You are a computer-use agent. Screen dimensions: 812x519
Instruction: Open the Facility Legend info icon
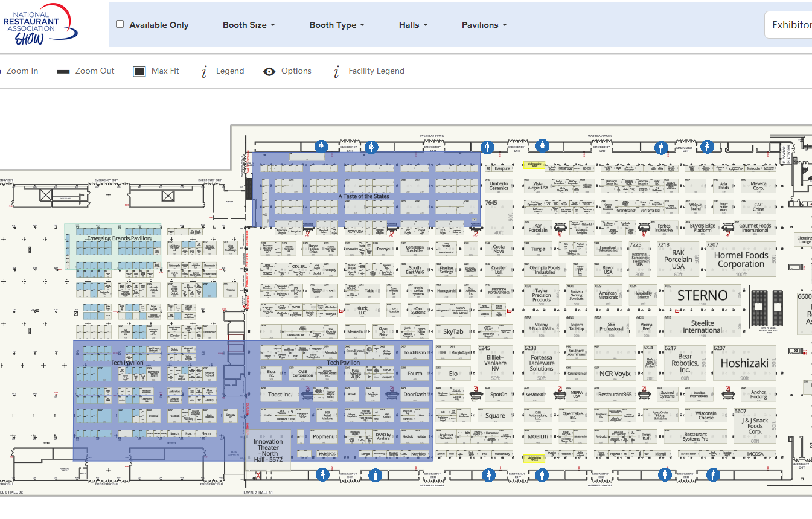coord(336,72)
